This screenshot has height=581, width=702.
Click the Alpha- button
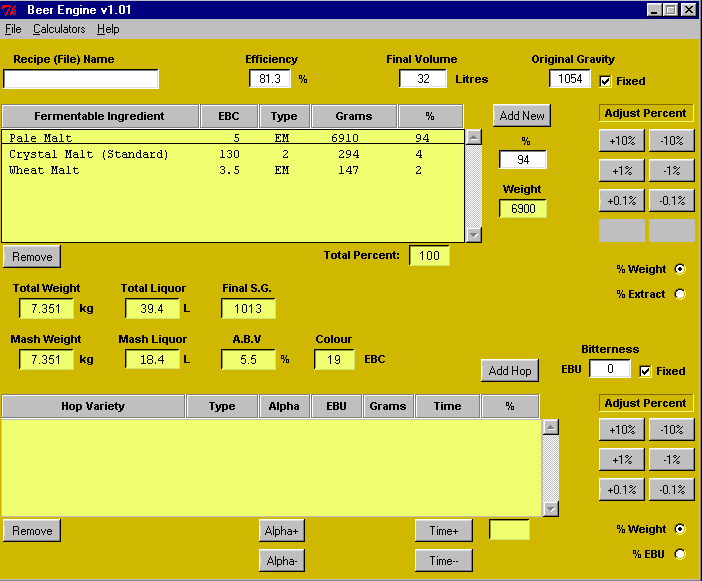282,560
